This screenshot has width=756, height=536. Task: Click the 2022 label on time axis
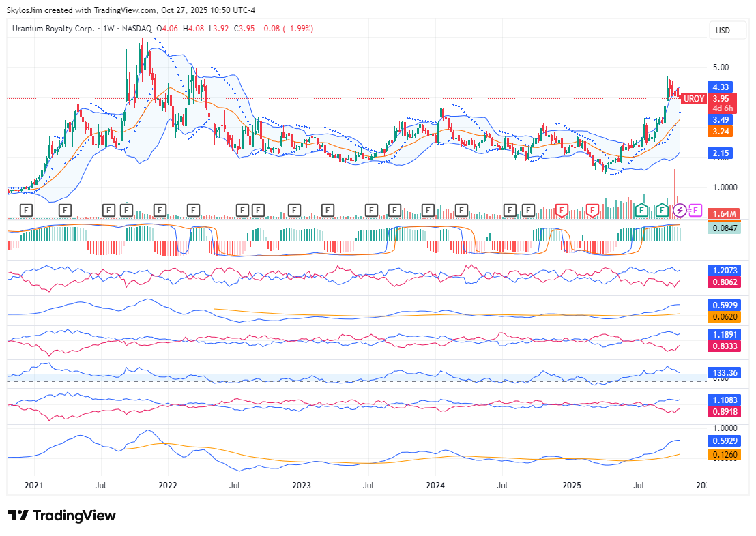[167, 486]
